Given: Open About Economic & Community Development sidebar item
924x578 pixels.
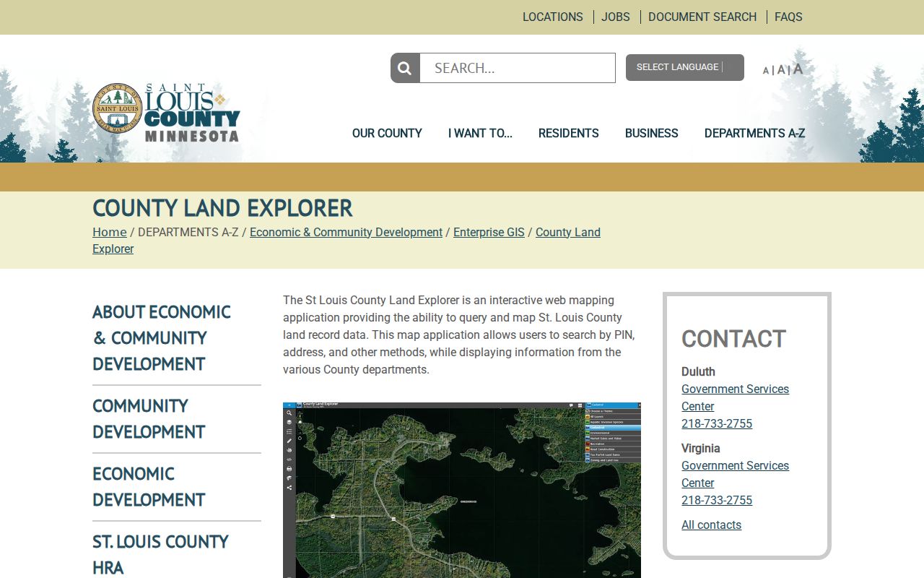Looking at the screenshot, I should pyautogui.click(x=162, y=337).
